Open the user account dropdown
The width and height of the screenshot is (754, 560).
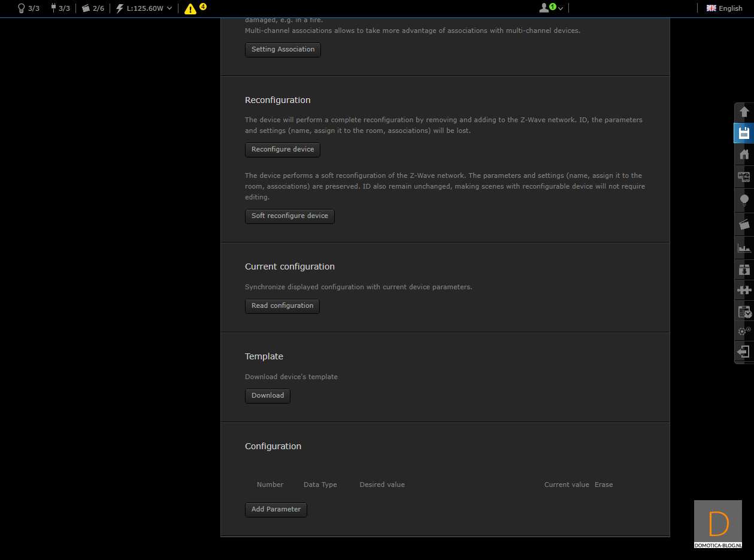[551, 8]
